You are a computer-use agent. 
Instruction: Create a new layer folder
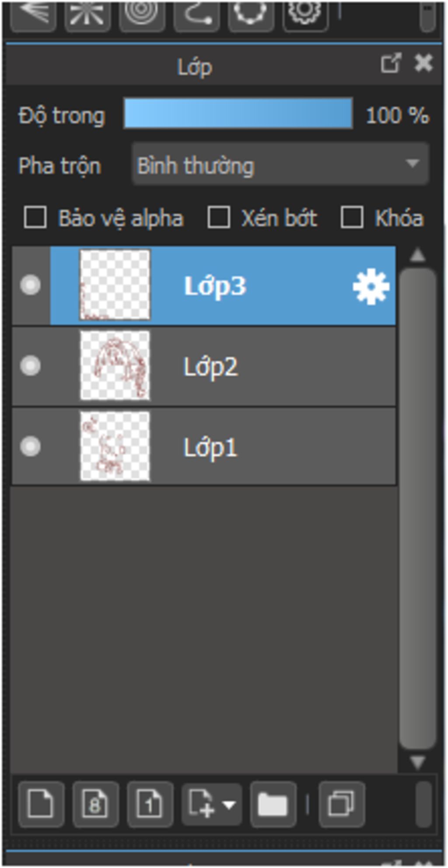(x=273, y=804)
